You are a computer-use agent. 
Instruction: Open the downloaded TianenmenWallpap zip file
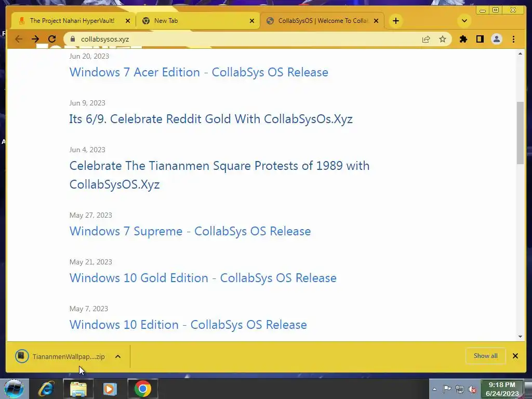click(x=60, y=356)
